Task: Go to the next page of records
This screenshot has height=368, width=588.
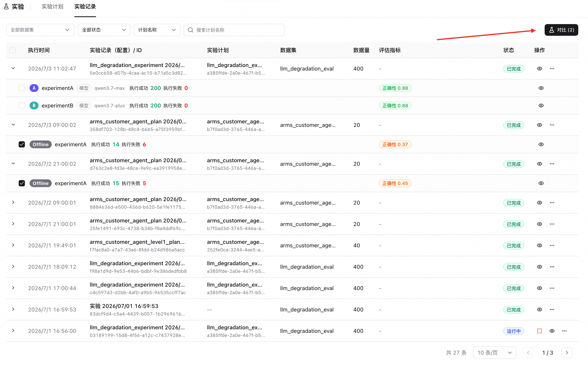Action: point(567,352)
